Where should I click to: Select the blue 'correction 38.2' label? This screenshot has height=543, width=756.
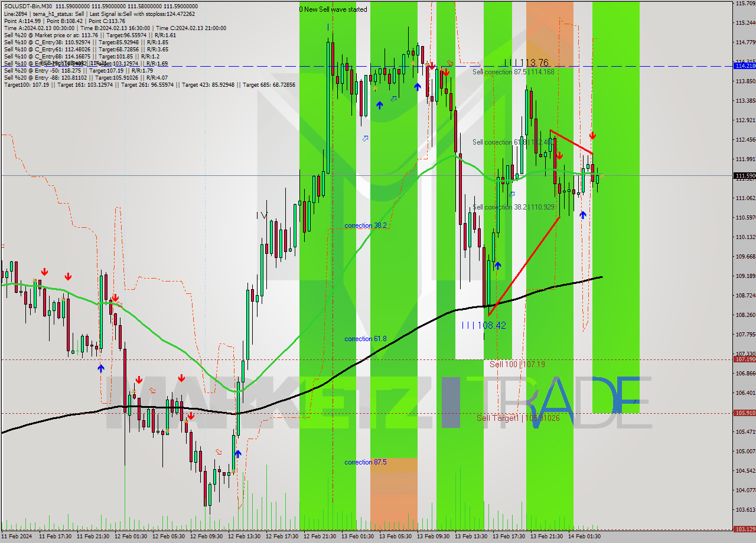pyautogui.click(x=366, y=225)
